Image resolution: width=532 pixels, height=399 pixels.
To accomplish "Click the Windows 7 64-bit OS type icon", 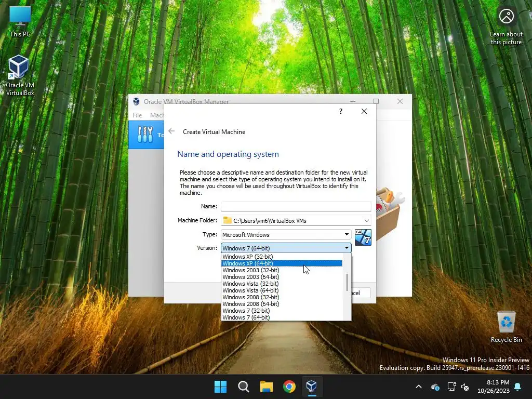I will 363,237.
